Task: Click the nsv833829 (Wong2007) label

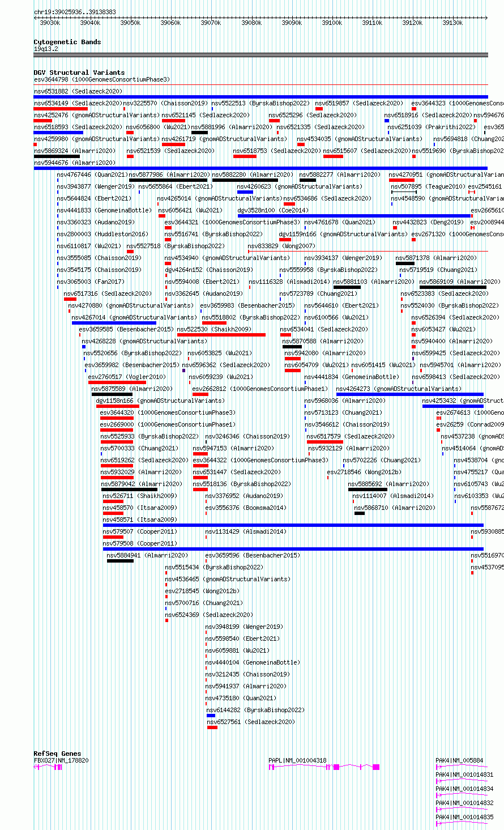Action: coord(281,246)
